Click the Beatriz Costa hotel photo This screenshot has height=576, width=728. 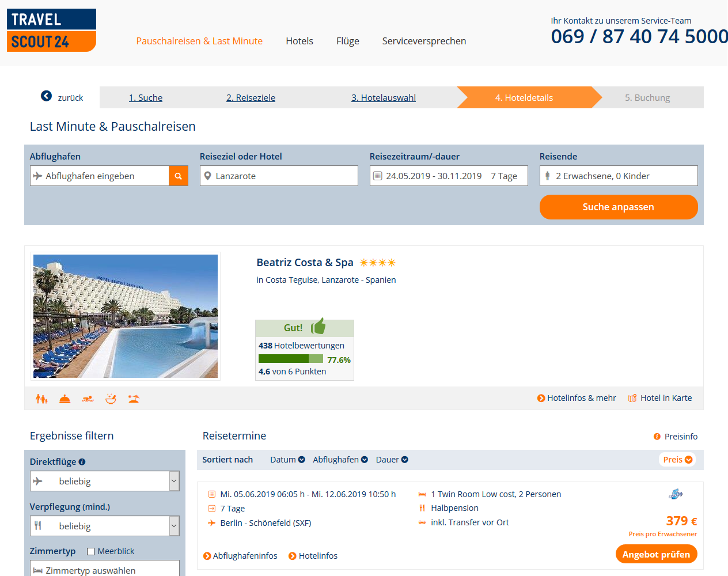(126, 316)
